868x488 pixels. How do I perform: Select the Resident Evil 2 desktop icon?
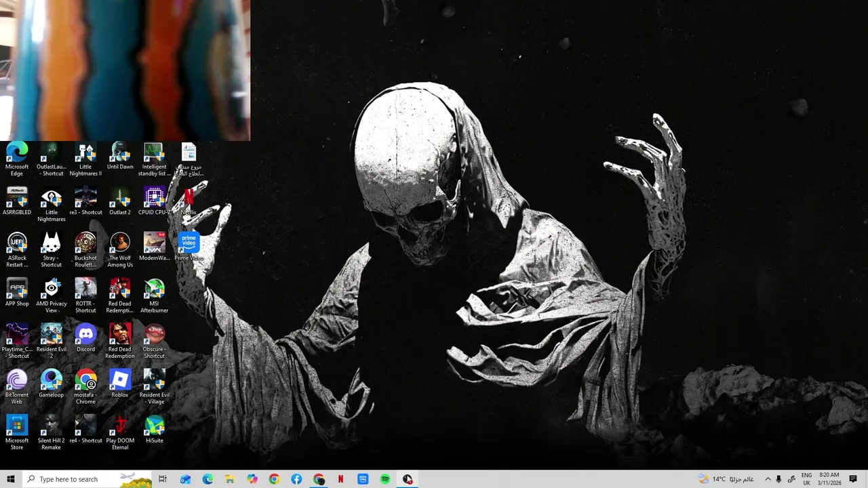click(x=52, y=341)
